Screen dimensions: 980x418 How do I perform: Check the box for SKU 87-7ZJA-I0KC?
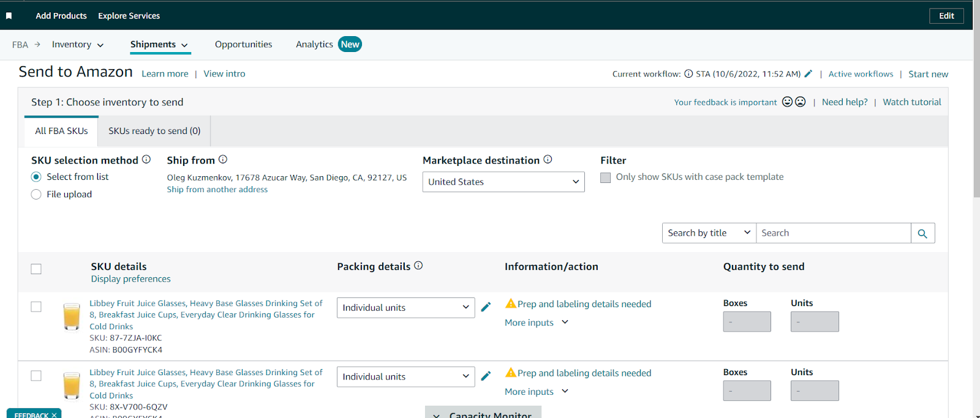click(36, 307)
